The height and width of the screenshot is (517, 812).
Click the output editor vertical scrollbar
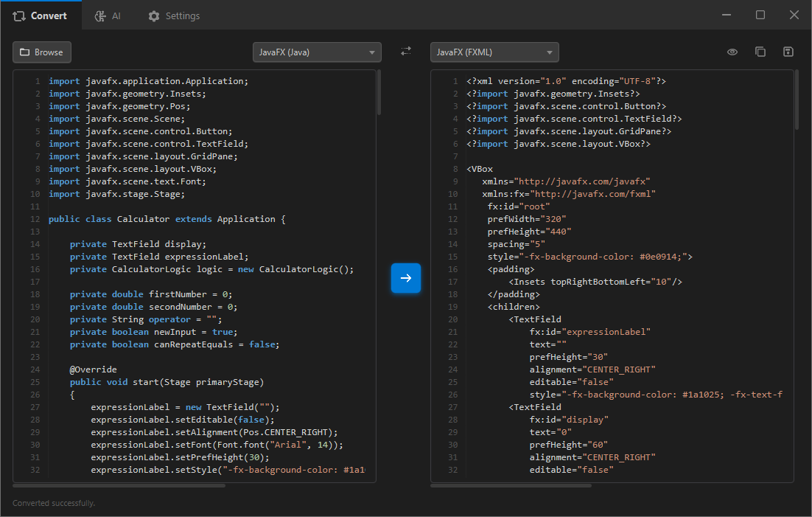pyautogui.click(x=797, y=100)
